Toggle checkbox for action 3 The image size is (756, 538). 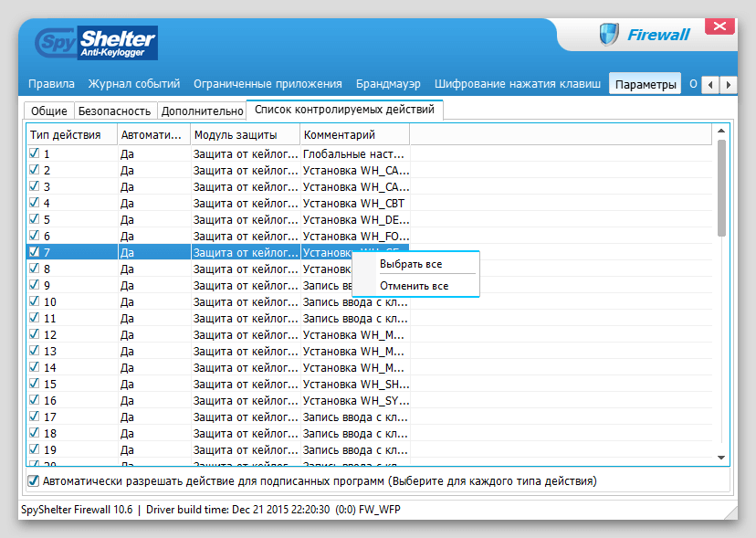(34, 186)
